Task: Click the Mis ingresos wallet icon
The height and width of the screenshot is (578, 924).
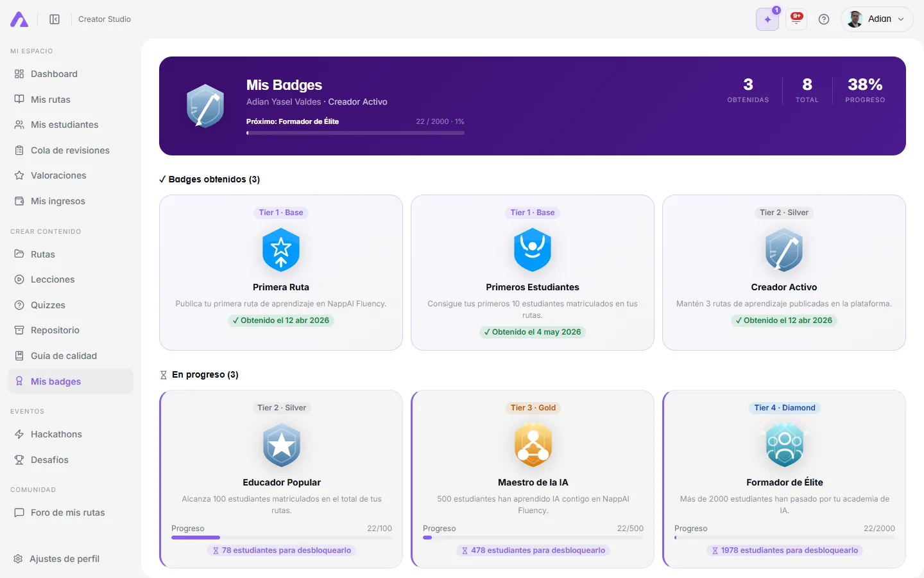Action: click(19, 201)
